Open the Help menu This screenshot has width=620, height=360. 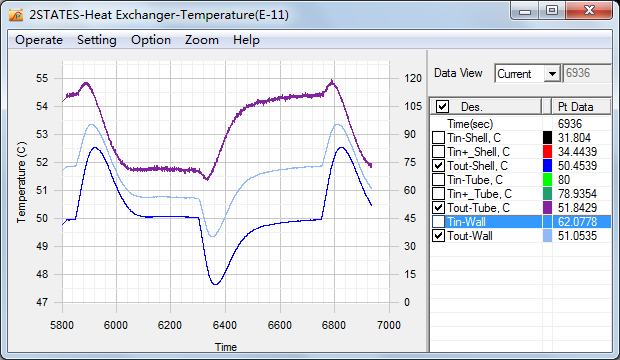click(246, 40)
